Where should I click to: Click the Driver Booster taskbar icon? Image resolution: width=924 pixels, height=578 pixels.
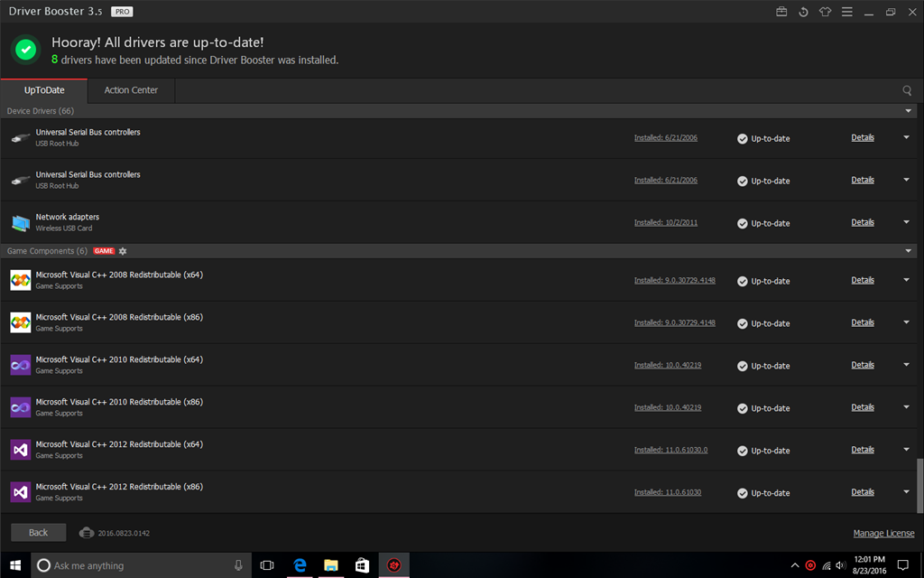coord(393,565)
